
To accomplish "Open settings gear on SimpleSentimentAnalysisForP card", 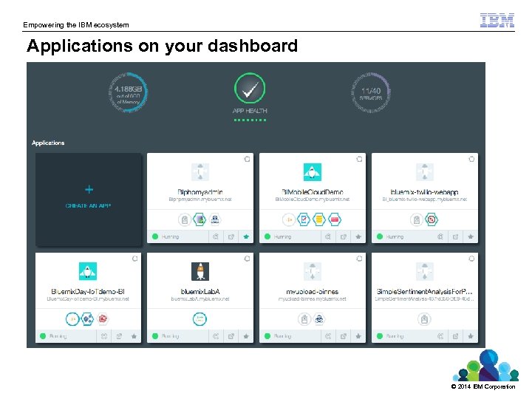I will pos(471,259).
